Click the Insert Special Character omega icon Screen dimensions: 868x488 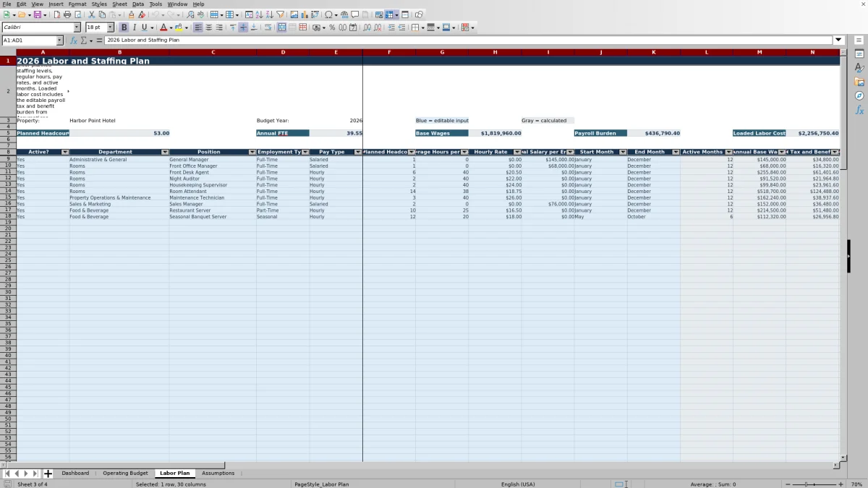329,14
